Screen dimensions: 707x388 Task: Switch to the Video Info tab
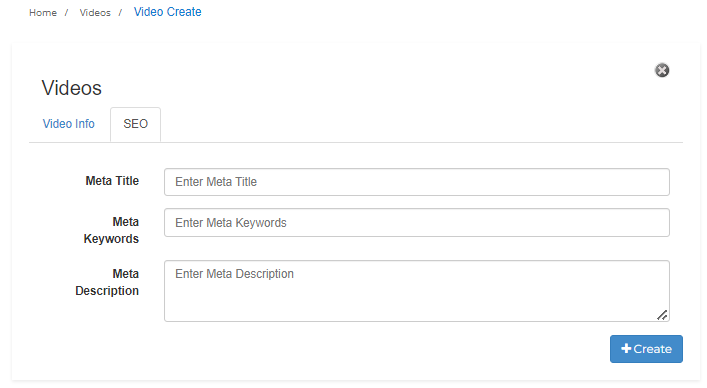(69, 124)
